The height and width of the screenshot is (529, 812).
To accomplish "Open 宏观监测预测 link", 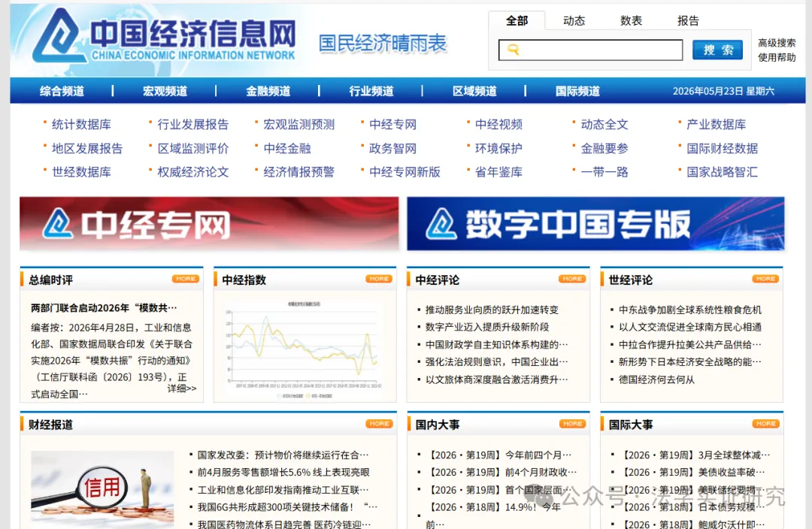I will point(298,124).
